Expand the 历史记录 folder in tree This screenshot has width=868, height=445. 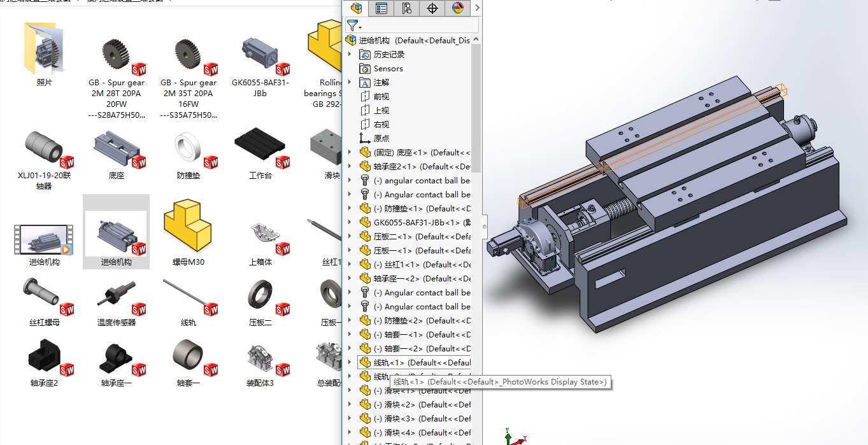tap(349, 55)
